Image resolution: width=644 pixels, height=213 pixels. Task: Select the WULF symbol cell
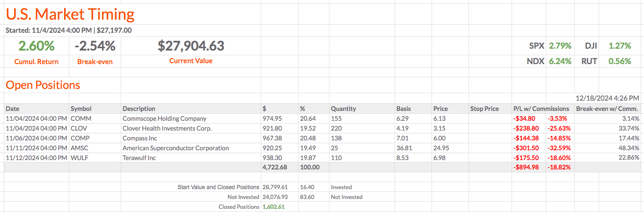point(80,158)
